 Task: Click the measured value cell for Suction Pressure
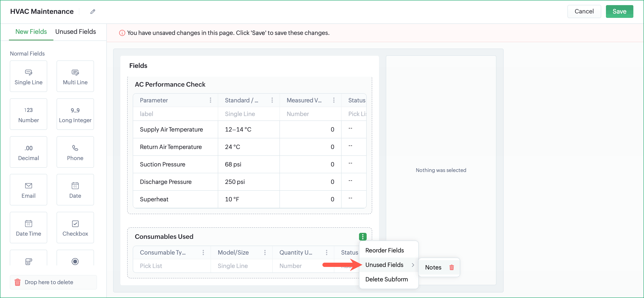point(310,165)
